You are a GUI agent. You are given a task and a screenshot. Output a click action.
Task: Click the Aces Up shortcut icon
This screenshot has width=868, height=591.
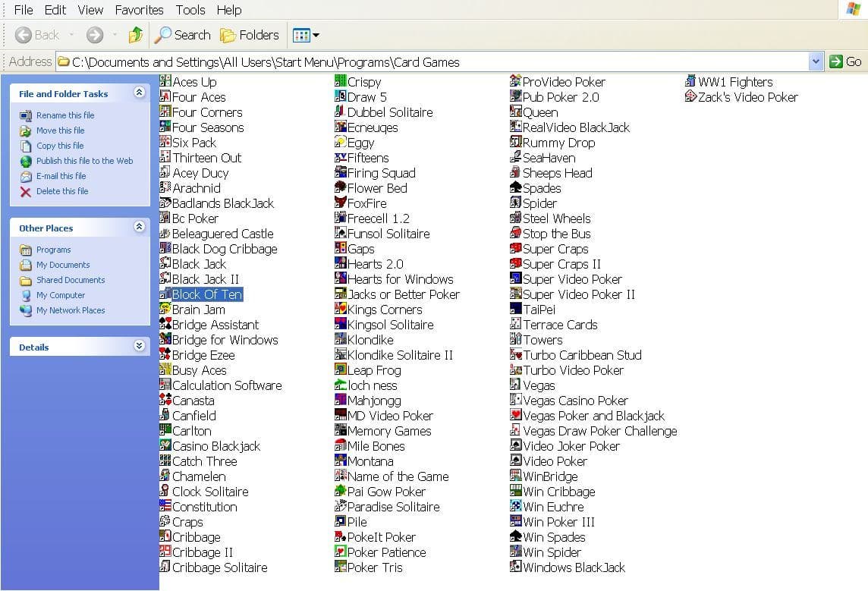(x=165, y=81)
